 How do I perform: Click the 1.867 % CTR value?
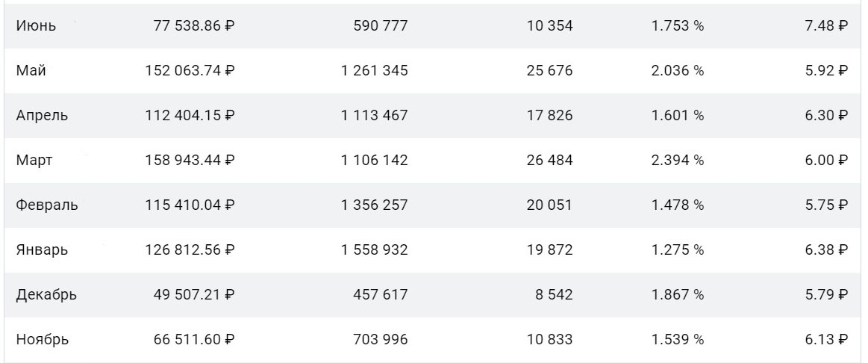(678, 295)
